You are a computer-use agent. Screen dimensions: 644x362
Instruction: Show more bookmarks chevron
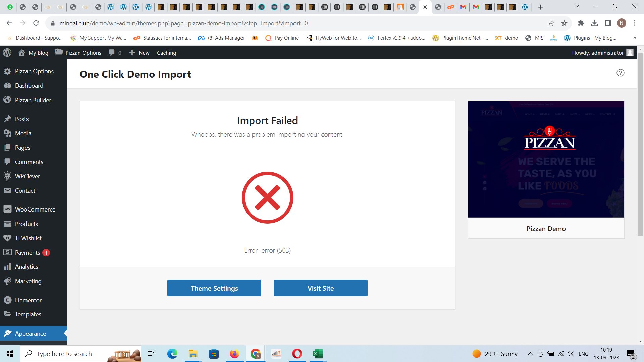click(634, 38)
